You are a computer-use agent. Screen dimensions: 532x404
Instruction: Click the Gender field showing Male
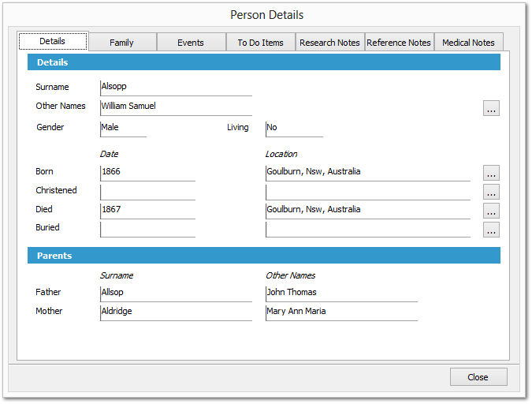pyautogui.click(x=123, y=127)
